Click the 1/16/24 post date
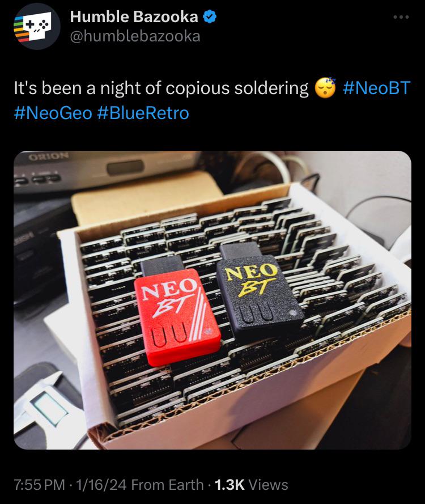Viewport: 425px width, 504px height. pos(101,485)
